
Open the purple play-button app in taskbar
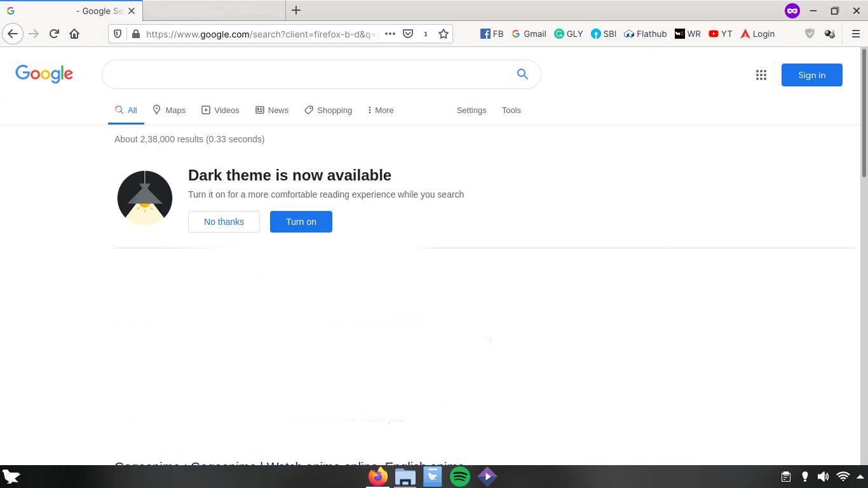pos(487,477)
